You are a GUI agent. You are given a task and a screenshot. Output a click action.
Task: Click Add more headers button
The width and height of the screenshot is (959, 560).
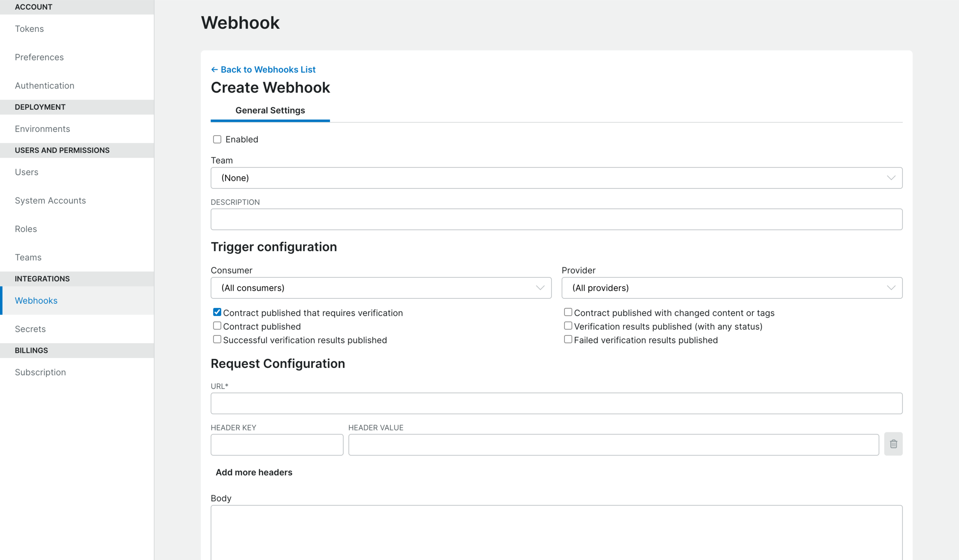253,472
